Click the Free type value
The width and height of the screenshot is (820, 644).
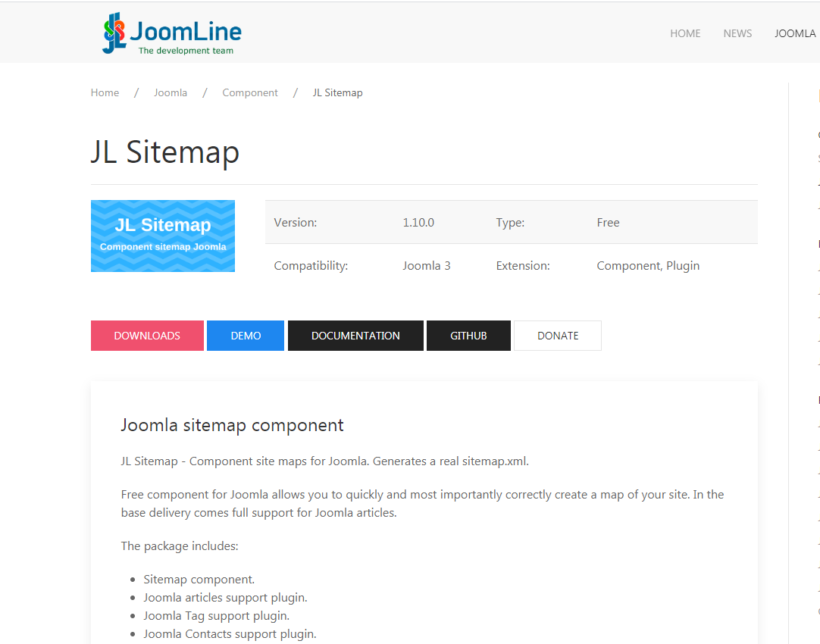pyautogui.click(x=608, y=223)
